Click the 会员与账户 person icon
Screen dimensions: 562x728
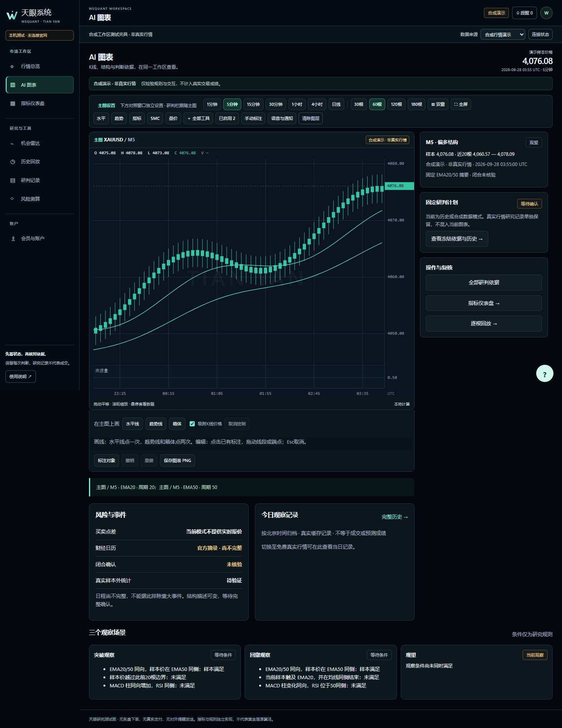point(13,239)
